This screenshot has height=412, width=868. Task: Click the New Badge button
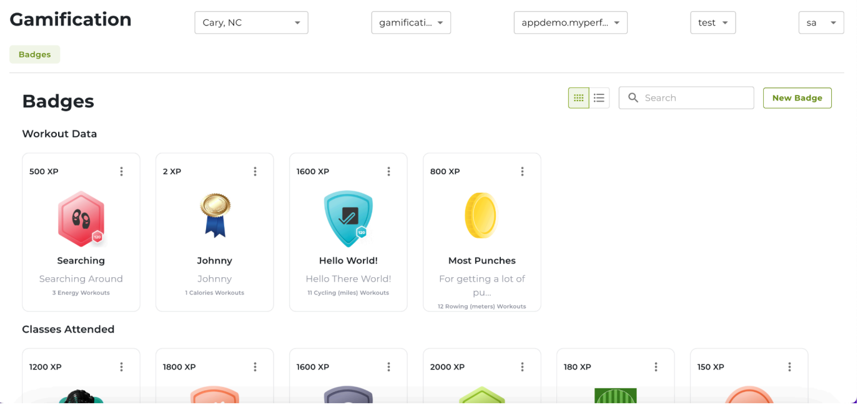pyautogui.click(x=797, y=98)
